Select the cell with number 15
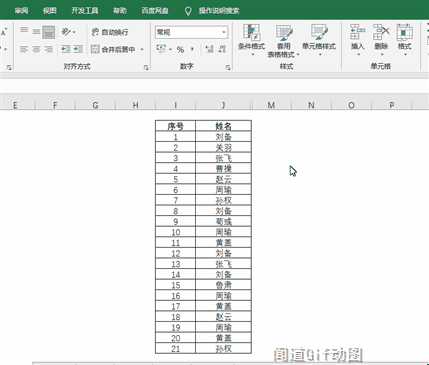 click(175, 285)
